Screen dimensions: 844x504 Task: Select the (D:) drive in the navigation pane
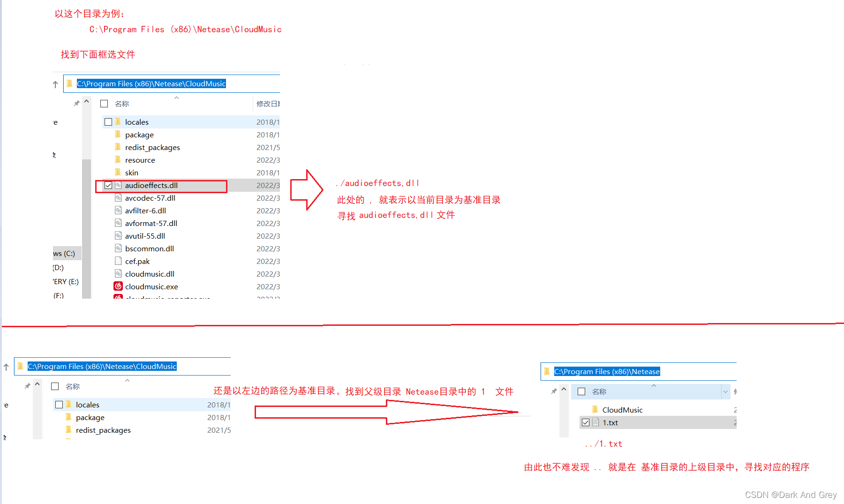58,267
